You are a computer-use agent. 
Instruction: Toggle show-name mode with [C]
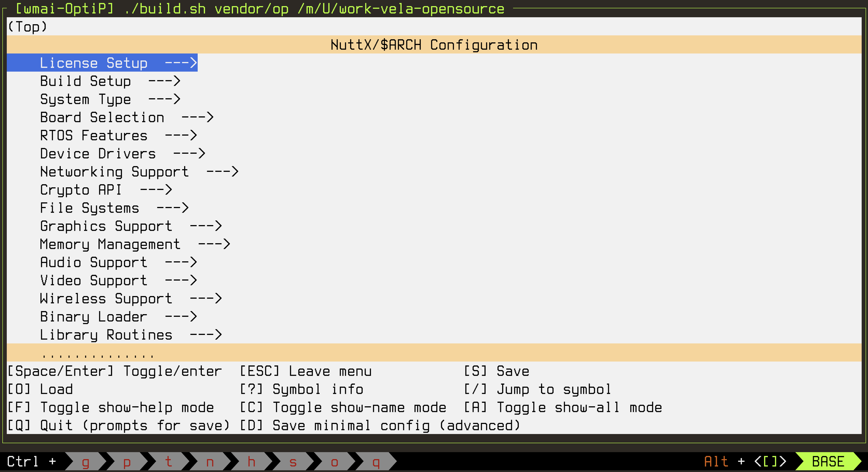coord(343,408)
